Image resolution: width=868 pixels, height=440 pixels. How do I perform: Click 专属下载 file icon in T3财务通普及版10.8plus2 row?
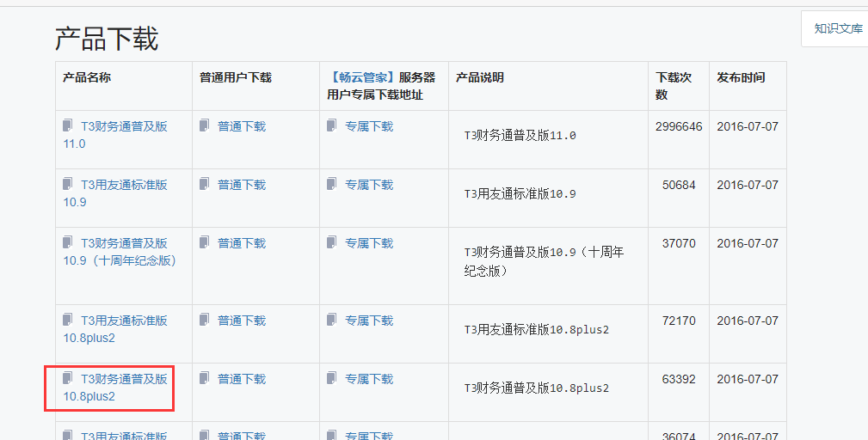pos(331,379)
